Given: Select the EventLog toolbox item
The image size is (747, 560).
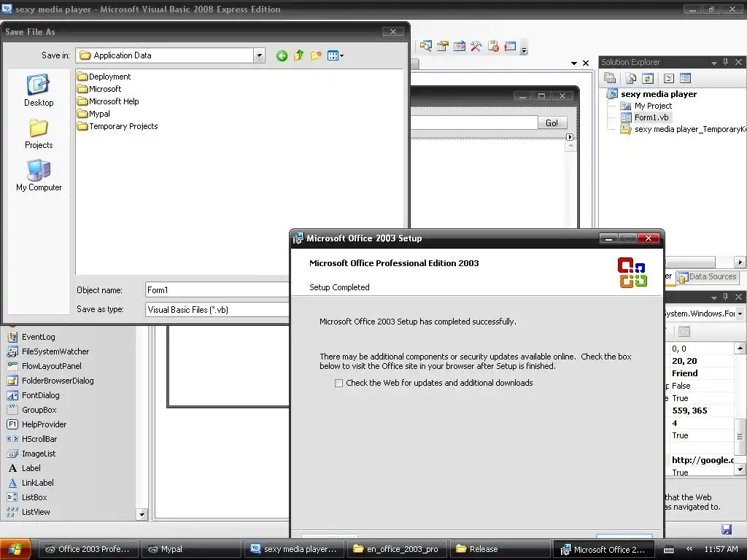Looking at the screenshot, I should (31, 337).
